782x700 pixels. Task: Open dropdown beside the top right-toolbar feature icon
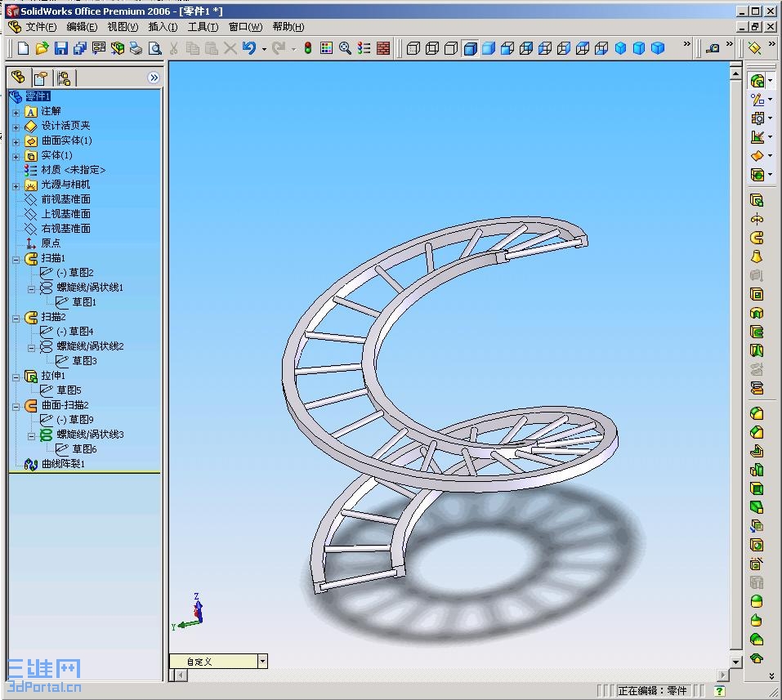coord(771,80)
